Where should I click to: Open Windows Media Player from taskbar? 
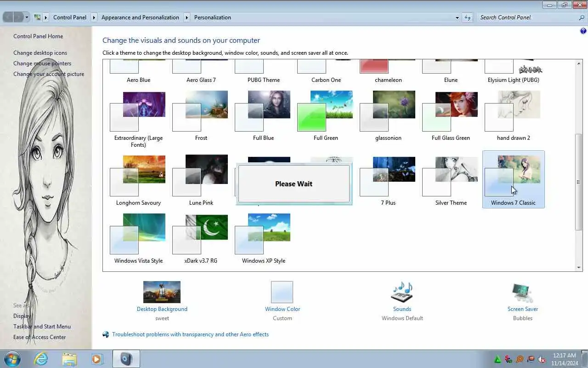click(x=97, y=359)
